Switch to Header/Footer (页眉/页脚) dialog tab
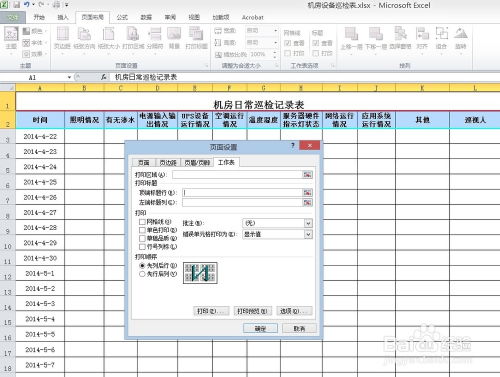Screen dimensions: 500x377 click(197, 163)
